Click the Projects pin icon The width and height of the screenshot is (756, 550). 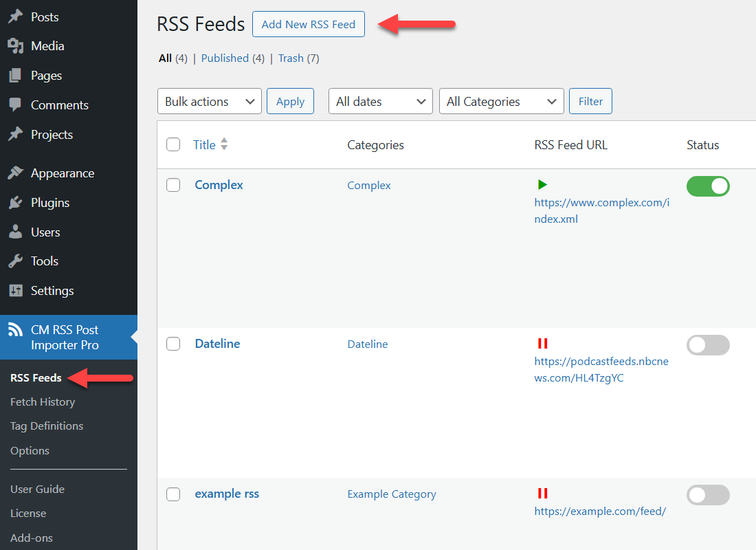click(x=15, y=134)
